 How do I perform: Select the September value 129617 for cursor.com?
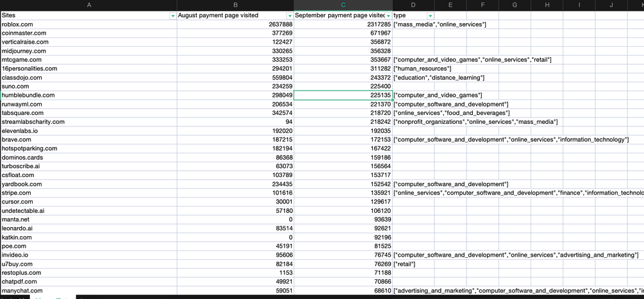pyautogui.click(x=343, y=202)
